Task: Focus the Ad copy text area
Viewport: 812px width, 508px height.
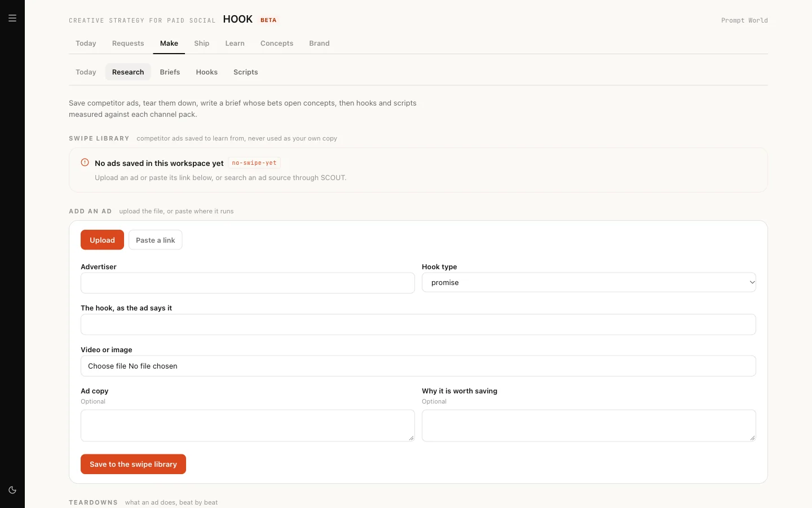Action: (248, 426)
